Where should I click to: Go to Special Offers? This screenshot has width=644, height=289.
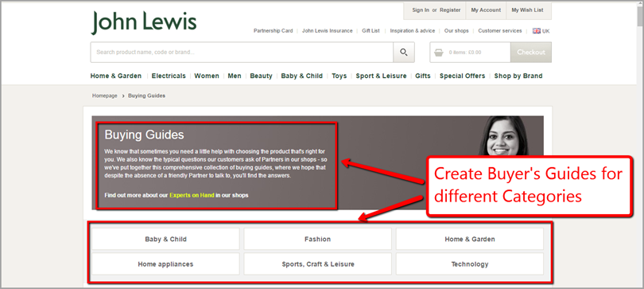coord(462,76)
